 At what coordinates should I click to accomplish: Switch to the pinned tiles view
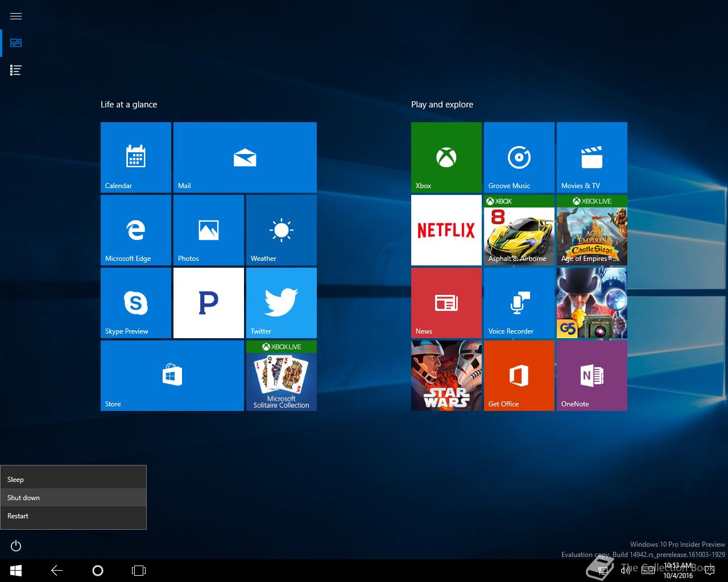(x=16, y=43)
